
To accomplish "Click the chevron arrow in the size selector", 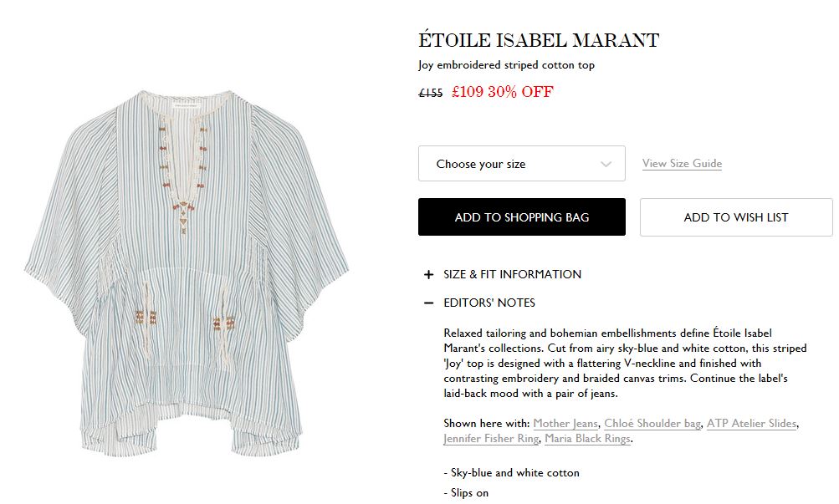I will point(606,164).
